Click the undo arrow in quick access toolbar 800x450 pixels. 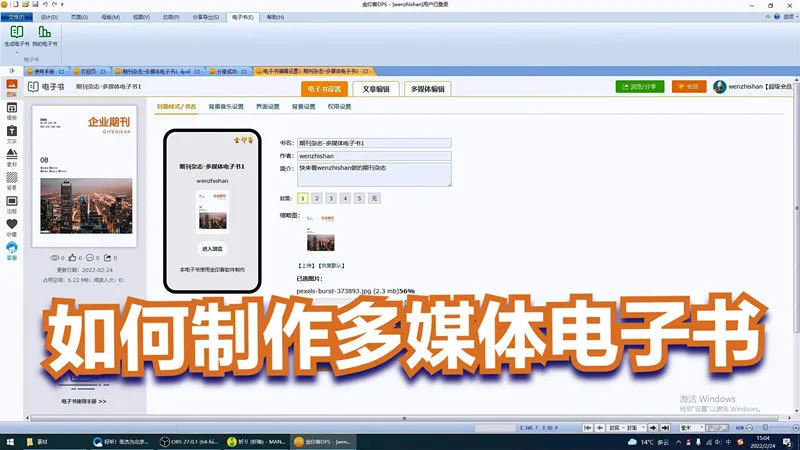(45, 4)
